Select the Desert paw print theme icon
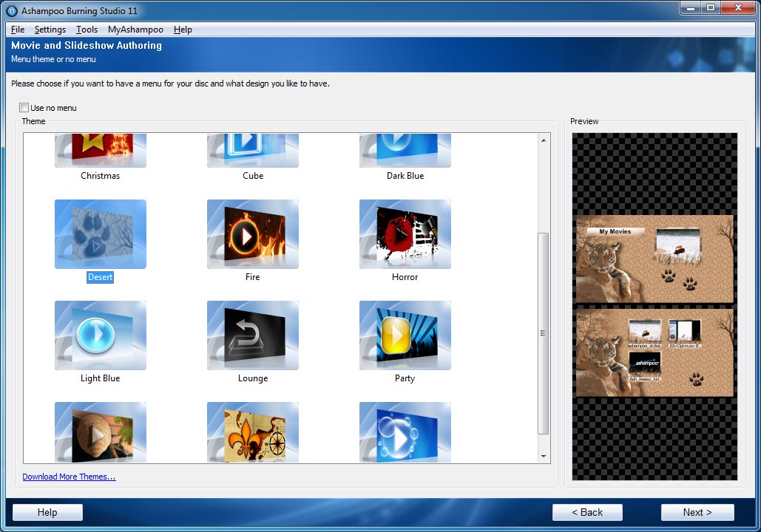Screen dimensions: 761x532 click(x=101, y=234)
